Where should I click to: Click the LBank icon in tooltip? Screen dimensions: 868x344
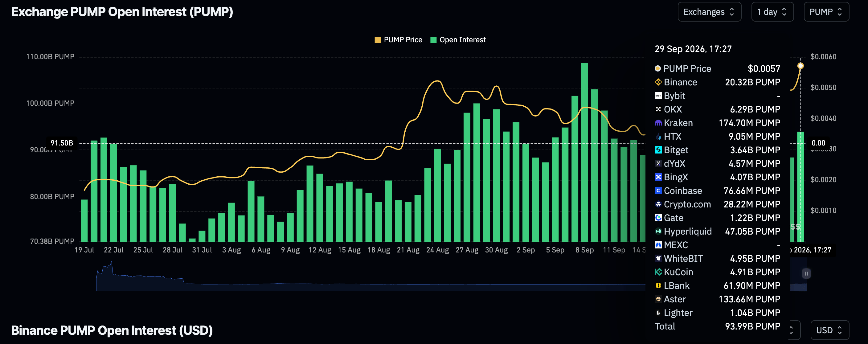[x=658, y=285]
